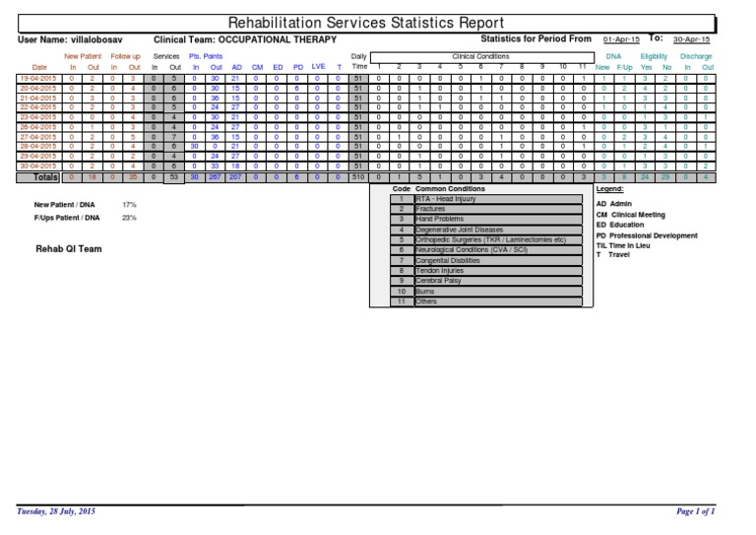Viewport: 756px width, 535px height.
Task: Click the 'F/Up' column header under DNA
Action: click(624, 68)
